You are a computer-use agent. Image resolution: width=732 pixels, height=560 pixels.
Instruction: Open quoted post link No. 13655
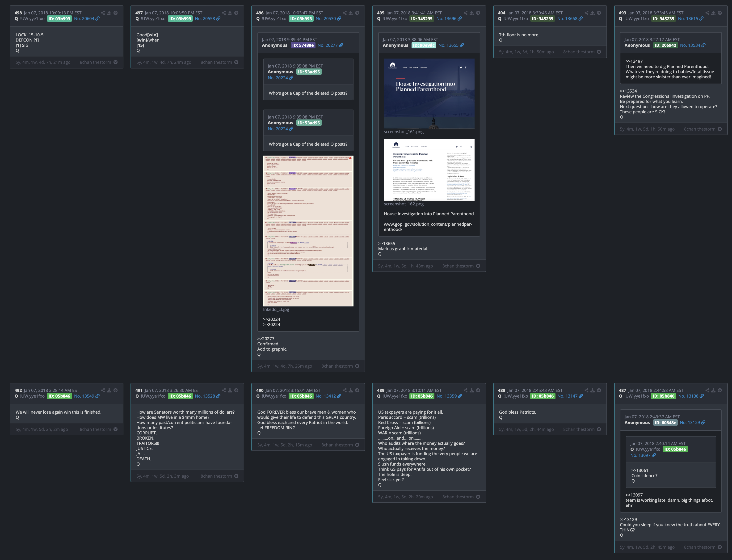click(451, 45)
